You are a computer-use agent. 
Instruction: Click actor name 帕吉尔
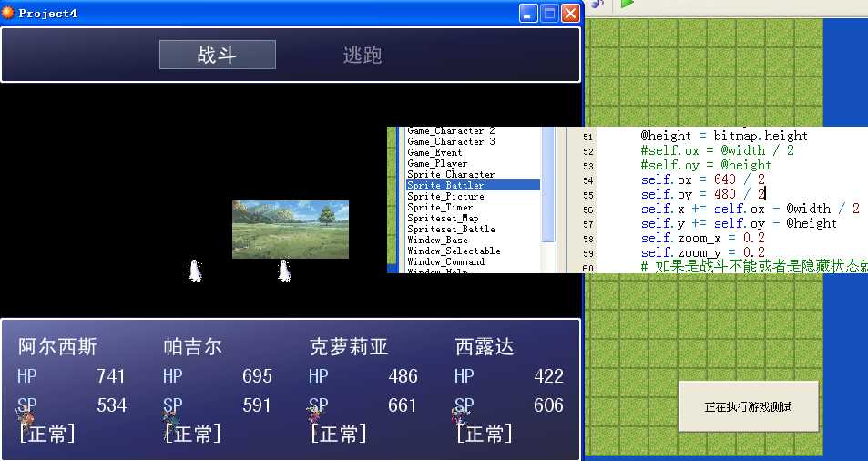coord(193,347)
